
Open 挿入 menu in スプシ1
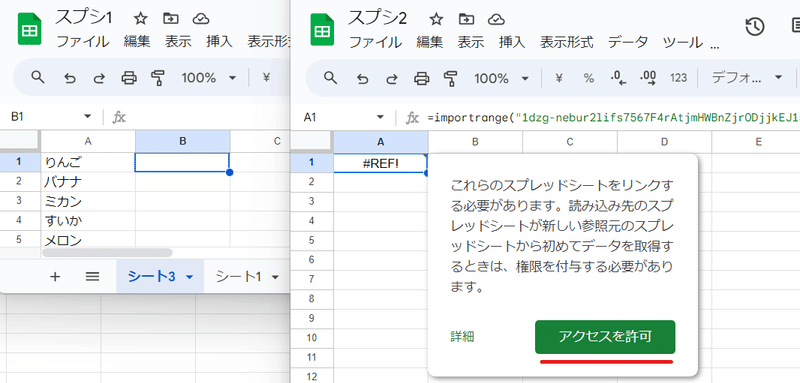[x=219, y=42]
